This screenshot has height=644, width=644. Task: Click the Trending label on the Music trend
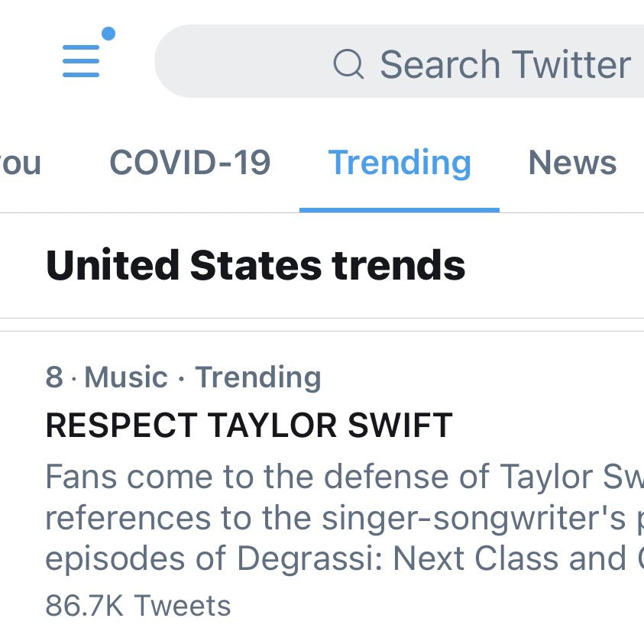coord(257,377)
